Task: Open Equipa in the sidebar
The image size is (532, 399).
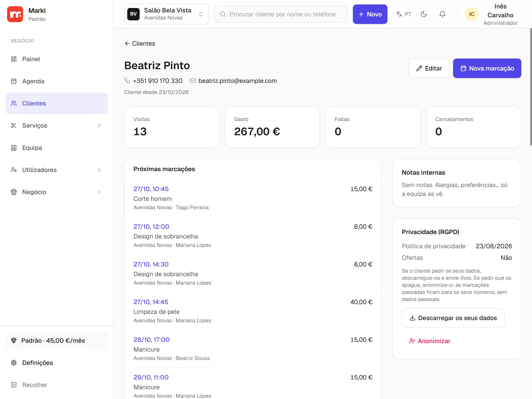Action: (56, 147)
